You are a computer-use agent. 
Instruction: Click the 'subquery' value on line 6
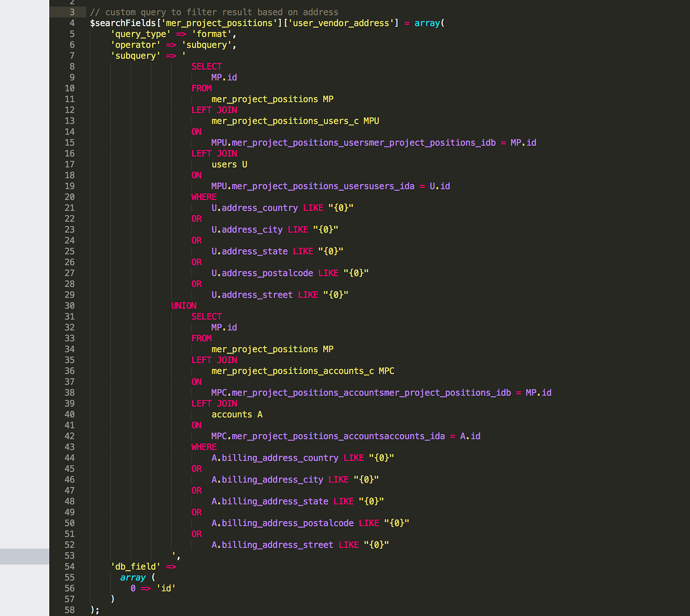(x=207, y=45)
